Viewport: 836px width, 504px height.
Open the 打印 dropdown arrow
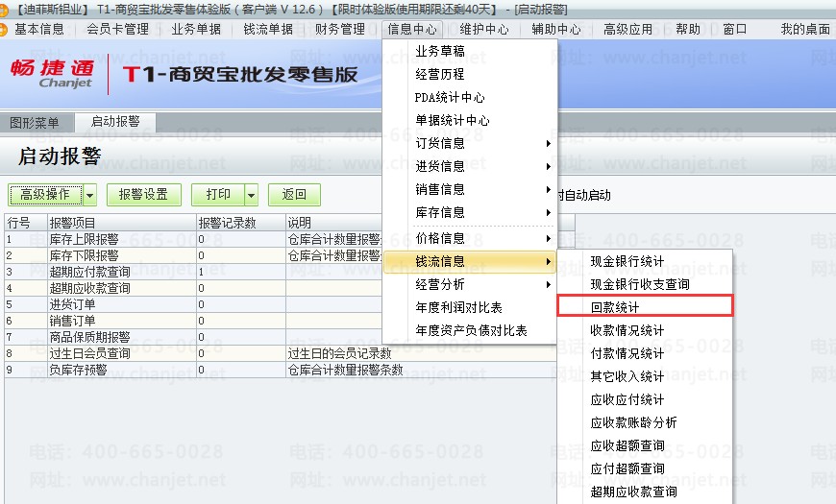(x=251, y=195)
